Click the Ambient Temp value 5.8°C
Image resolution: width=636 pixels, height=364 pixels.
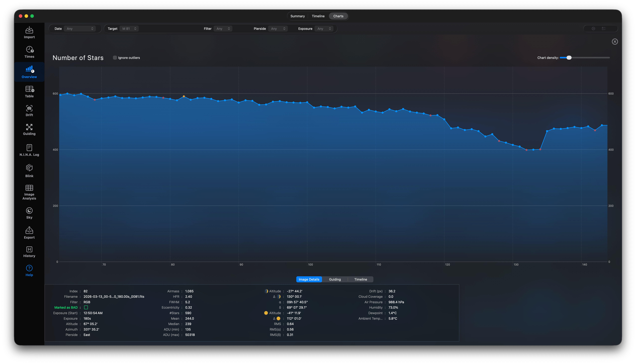click(393, 319)
